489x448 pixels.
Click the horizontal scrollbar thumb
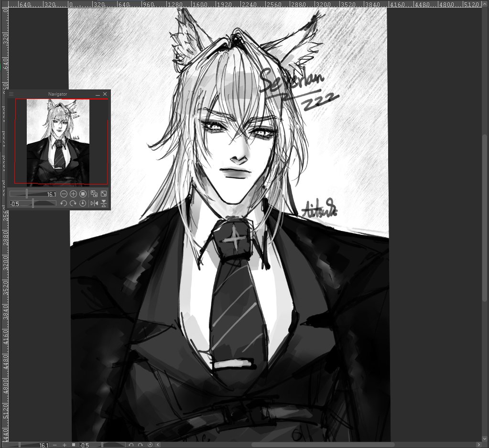323,445
